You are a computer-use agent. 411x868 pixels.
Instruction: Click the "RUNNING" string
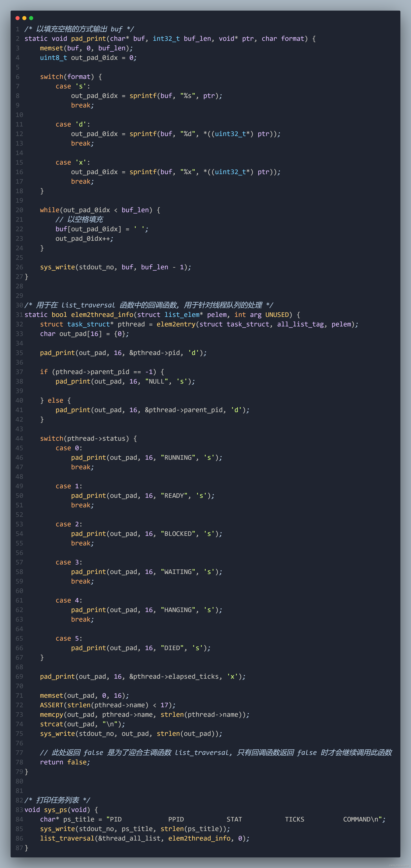tap(178, 458)
